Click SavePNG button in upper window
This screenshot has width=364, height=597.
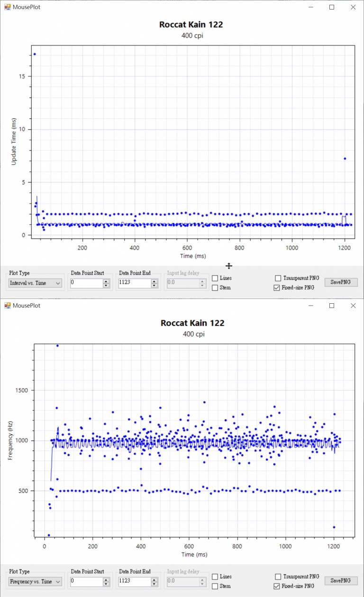pyautogui.click(x=341, y=282)
